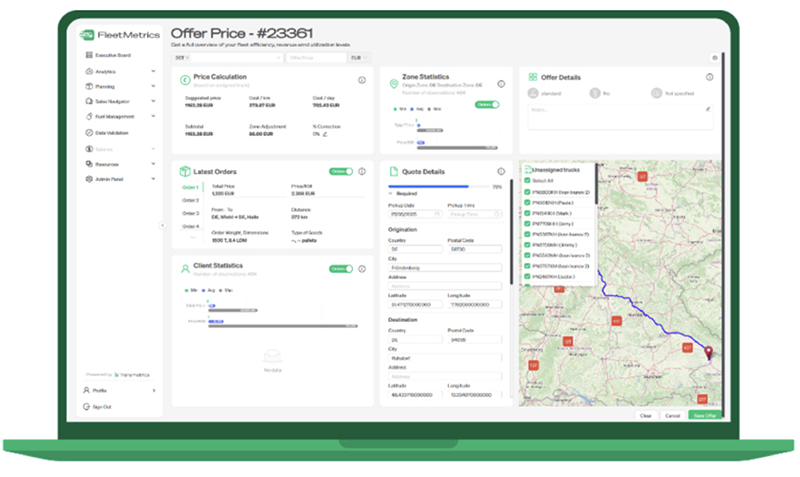This screenshot has height=477, width=800.
Task: Click the red destination pin on map
Action: (709, 352)
